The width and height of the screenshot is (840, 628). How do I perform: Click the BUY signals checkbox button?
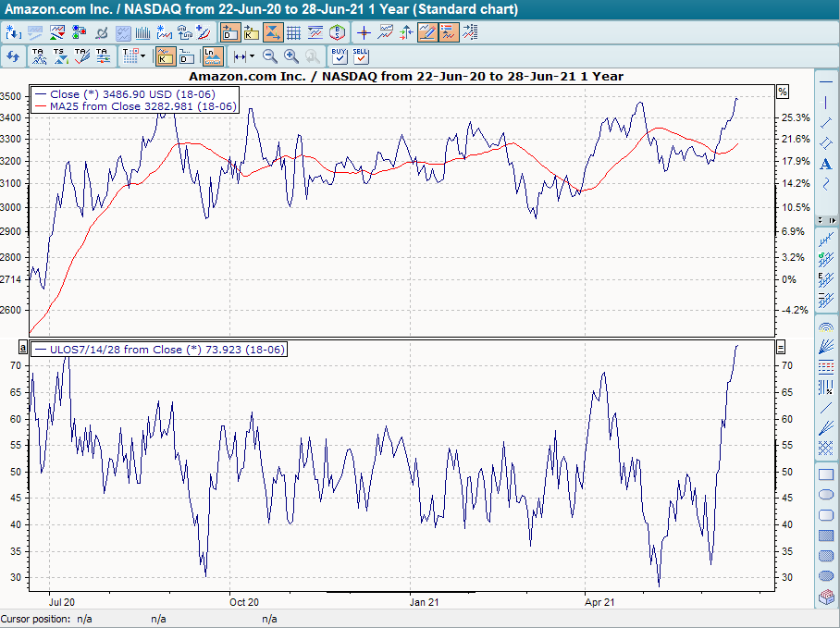(x=339, y=56)
